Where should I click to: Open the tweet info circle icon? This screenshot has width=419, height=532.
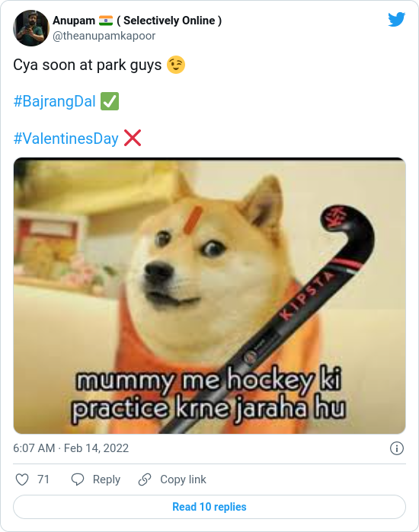pos(397,448)
